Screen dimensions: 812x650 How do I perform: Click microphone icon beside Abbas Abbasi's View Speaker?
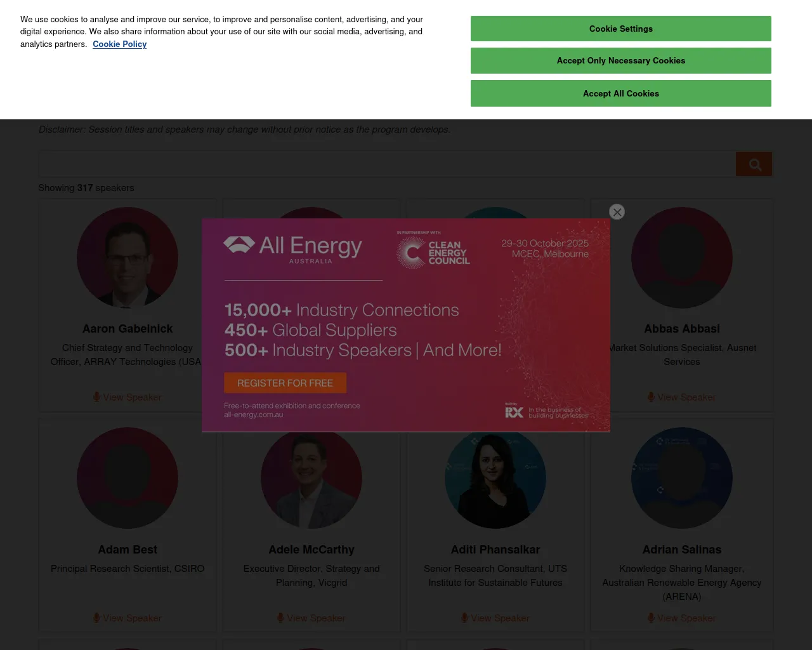[x=652, y=397]
